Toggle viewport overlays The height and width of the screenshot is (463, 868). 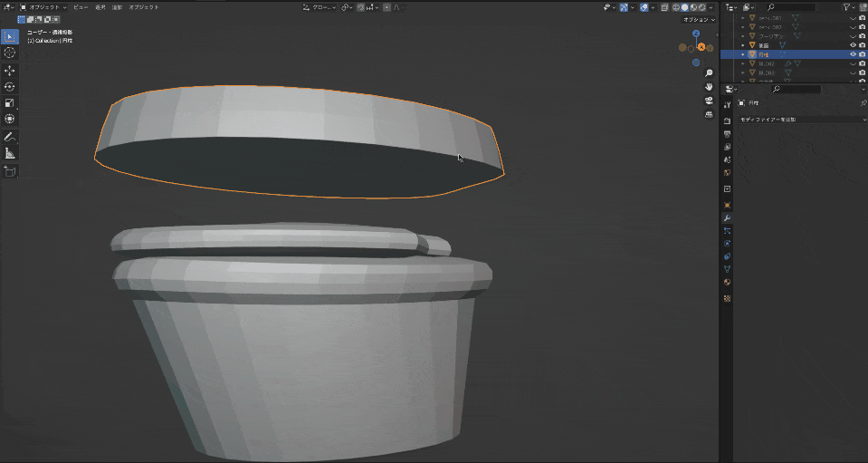tap(644, 7)
